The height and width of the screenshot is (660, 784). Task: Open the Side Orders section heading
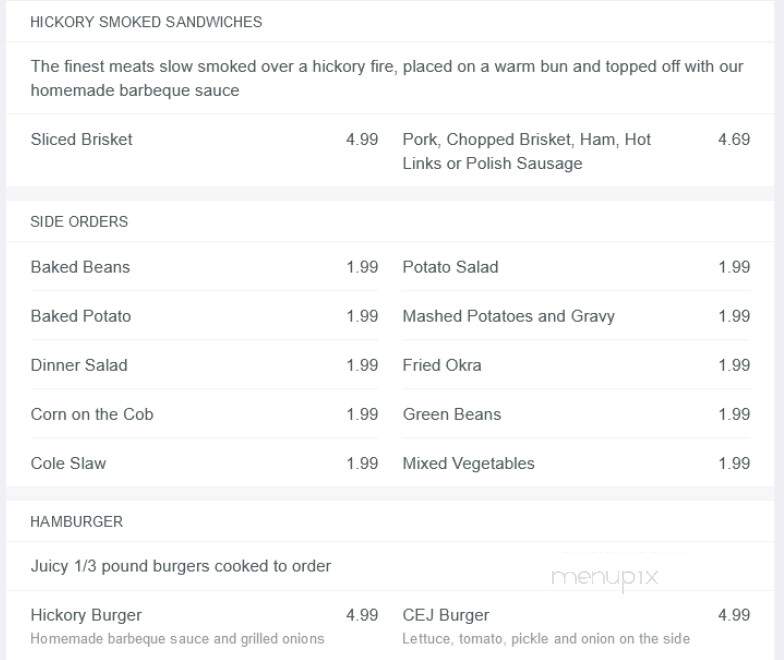click(79, 222)
